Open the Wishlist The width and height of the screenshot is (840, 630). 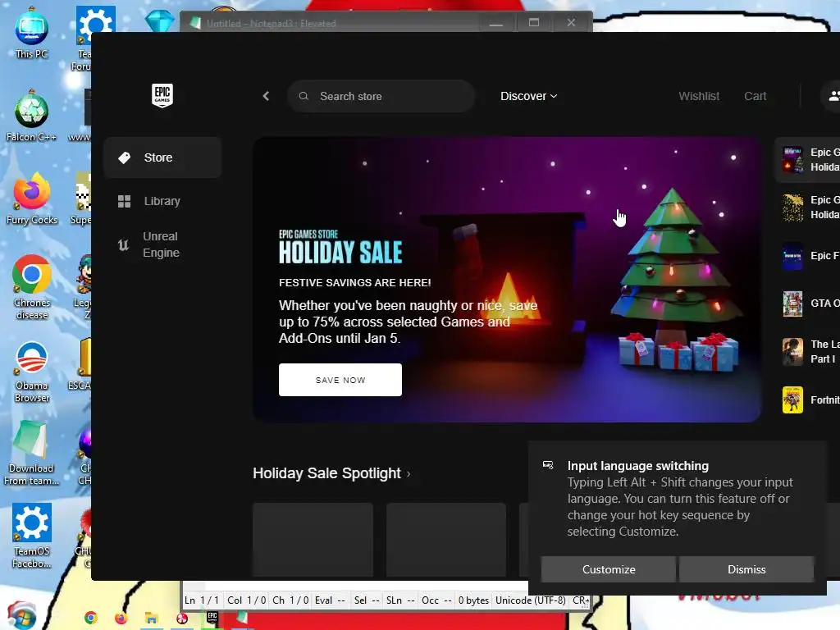click(699, 96)
